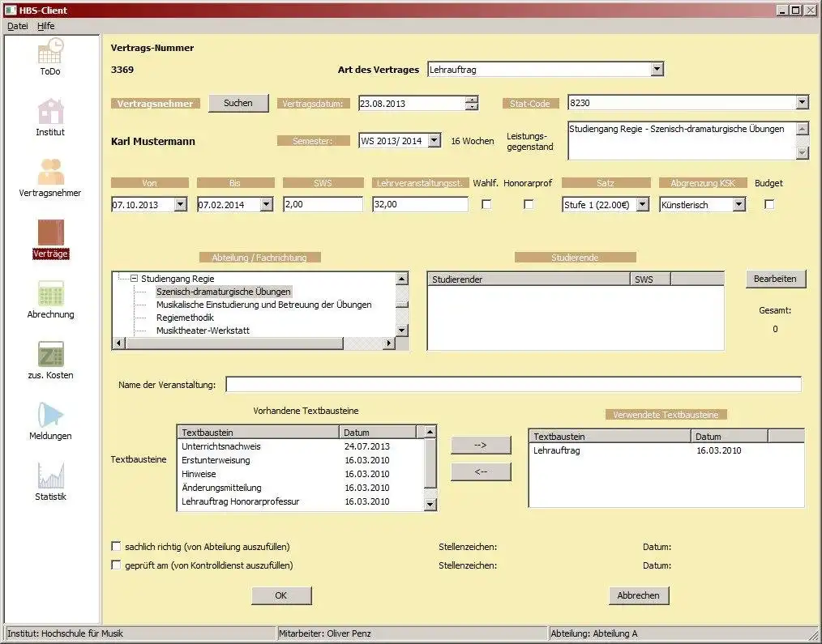Select the Verträge book icon
The image size is (822, 644).
[x=50, y=232]
